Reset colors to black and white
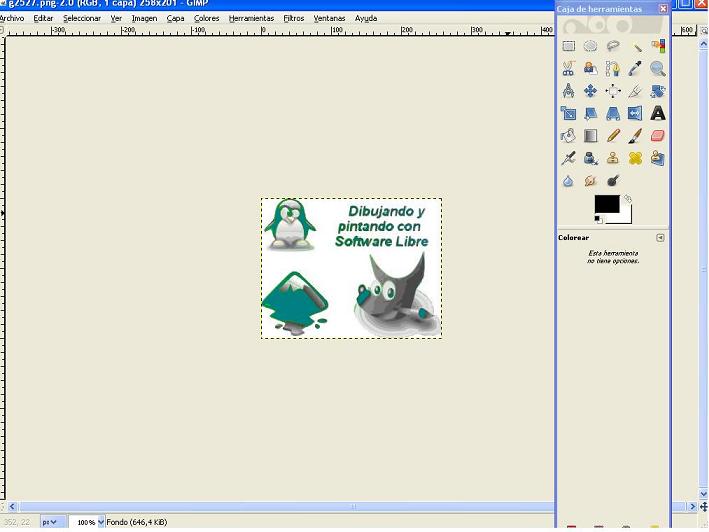The height and width of the screenshot is (532, 709). [x=598, y=220]
